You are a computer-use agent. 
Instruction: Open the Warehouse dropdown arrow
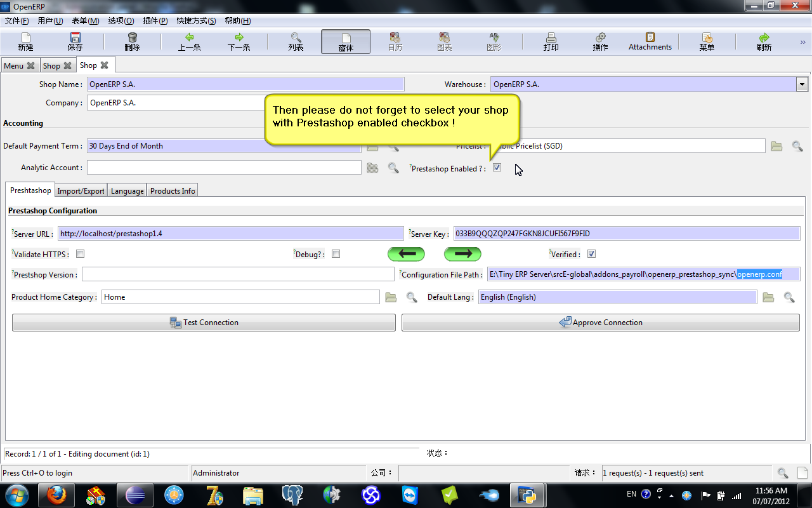802,84
